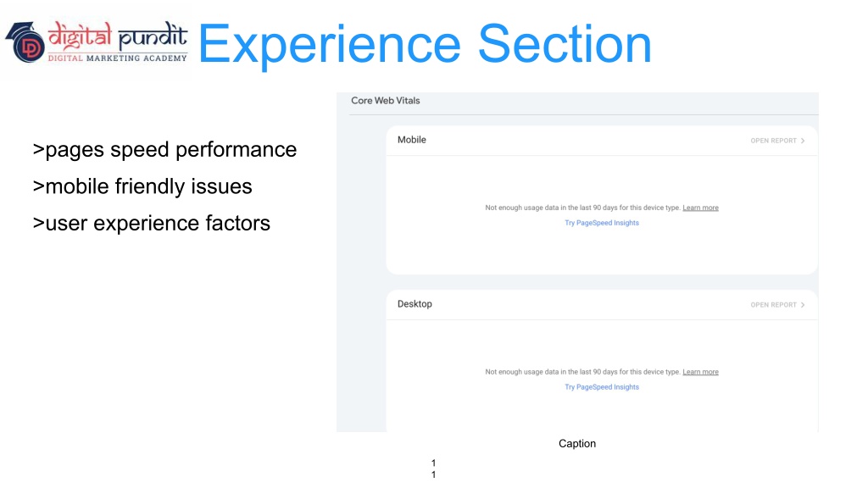Viewport: 868px width, 488px height.
Task: Click the Desktop card title
Action: 415,304
